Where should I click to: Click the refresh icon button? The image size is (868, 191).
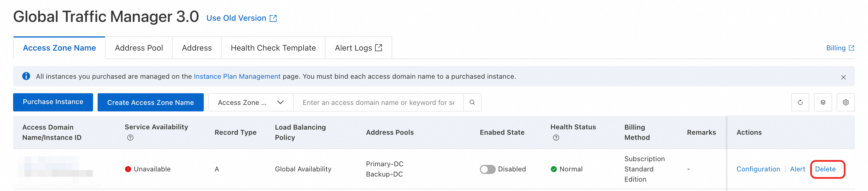click(800, 103)
